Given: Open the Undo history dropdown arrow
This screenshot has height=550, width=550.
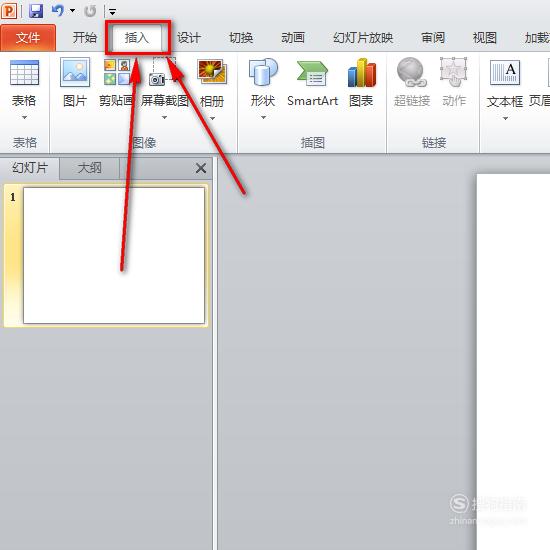Looking at the screenshot, I should 73,11.
